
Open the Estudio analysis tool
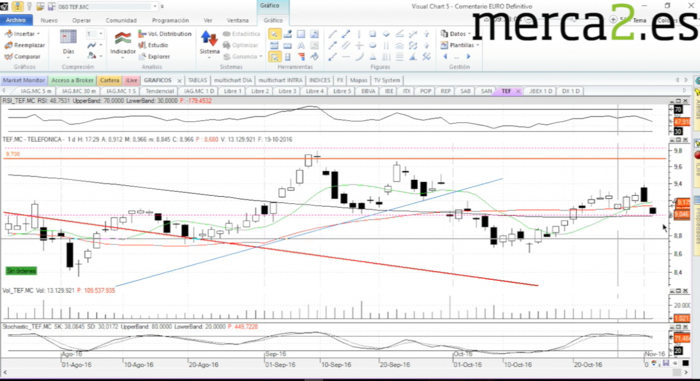pos(153,45)
